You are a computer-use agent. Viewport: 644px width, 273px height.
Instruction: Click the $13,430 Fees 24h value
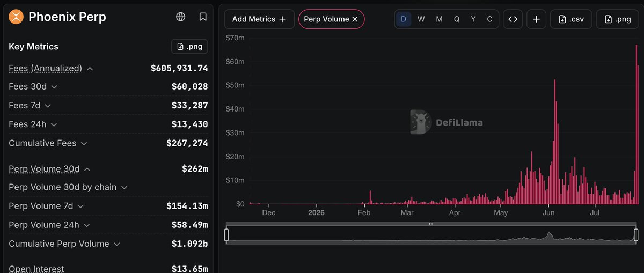(189, 124)
